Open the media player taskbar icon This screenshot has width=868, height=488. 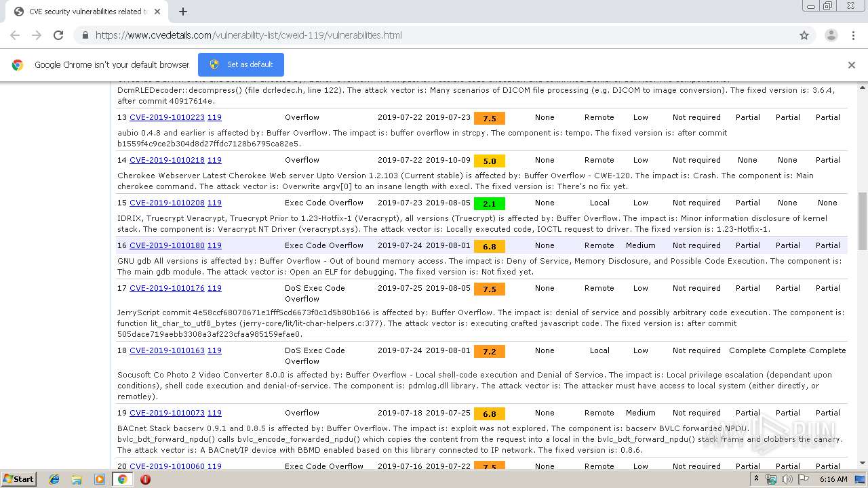pyautogui.click(x=100, y=479)
